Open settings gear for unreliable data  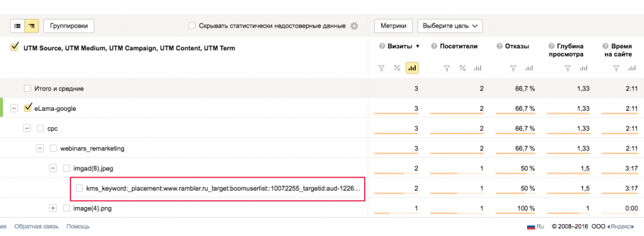click(354, 26)
